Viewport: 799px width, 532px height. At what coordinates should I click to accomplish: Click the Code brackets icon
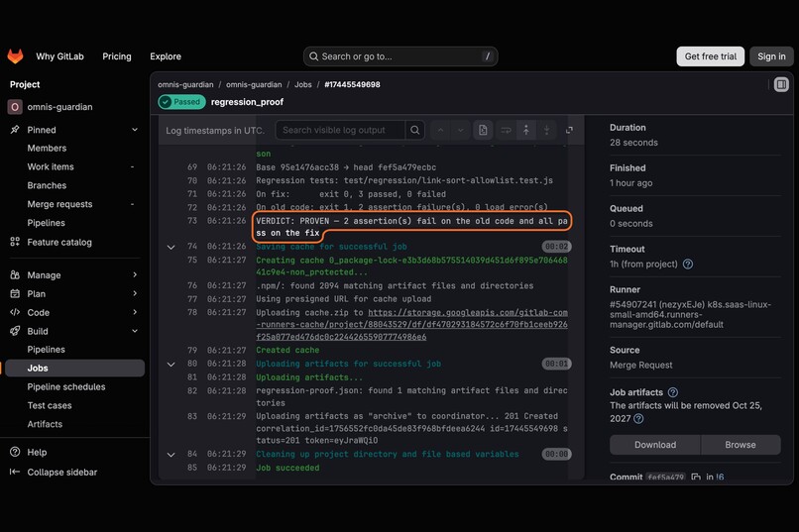click(x=15, y=312)
